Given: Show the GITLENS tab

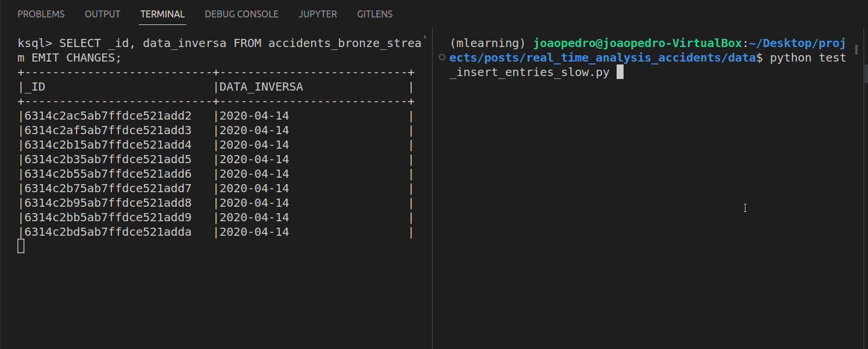Looking at the screenshot, I should click(x=374, y=14).
